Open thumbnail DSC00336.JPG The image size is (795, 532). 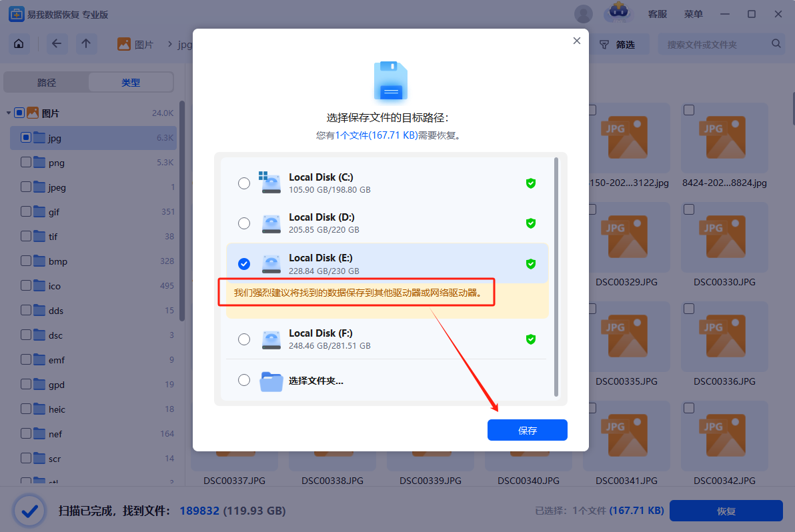click(724, 337)
